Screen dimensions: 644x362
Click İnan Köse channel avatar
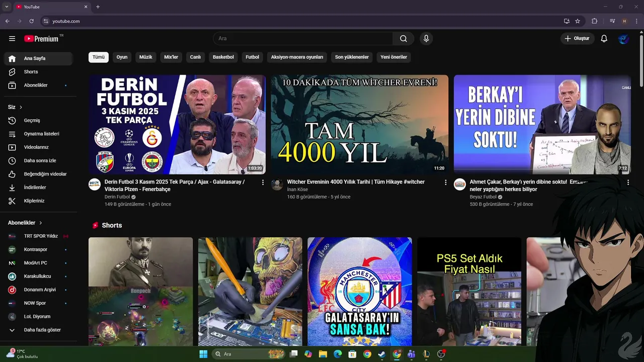pos(277,185)
